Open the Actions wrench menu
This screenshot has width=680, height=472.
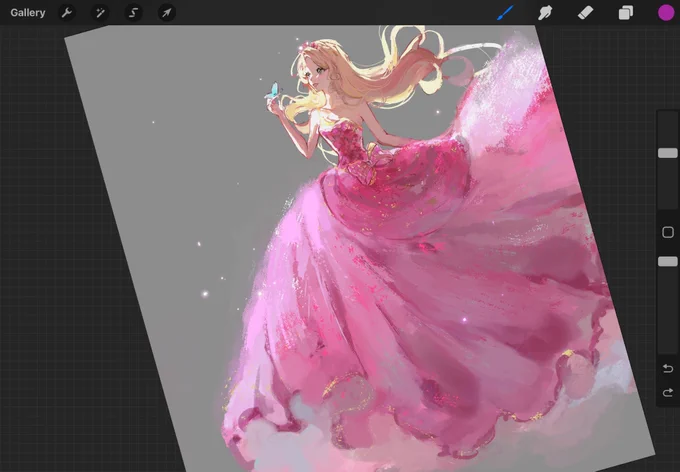click(x=66, y=13)
